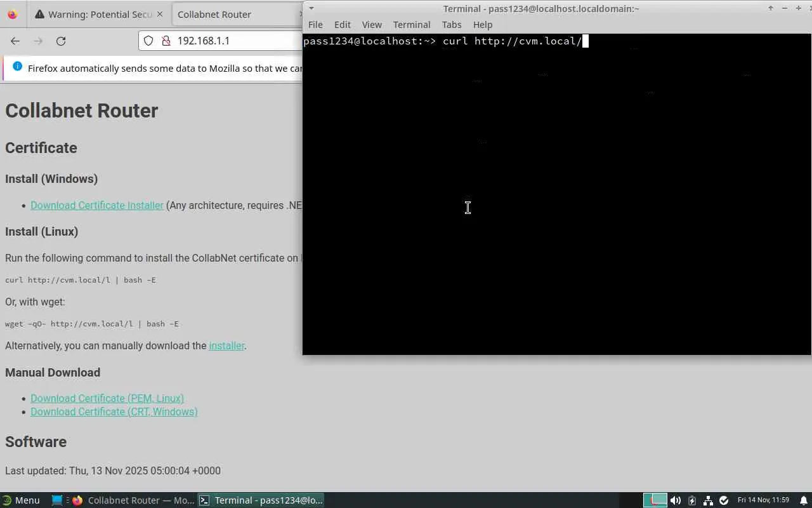Click the Install (Windows) heading

click(x=51, y=178)
